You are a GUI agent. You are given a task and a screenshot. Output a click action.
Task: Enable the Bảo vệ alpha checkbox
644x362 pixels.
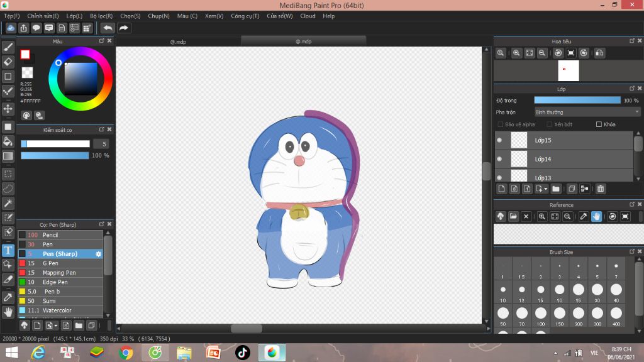500,124
